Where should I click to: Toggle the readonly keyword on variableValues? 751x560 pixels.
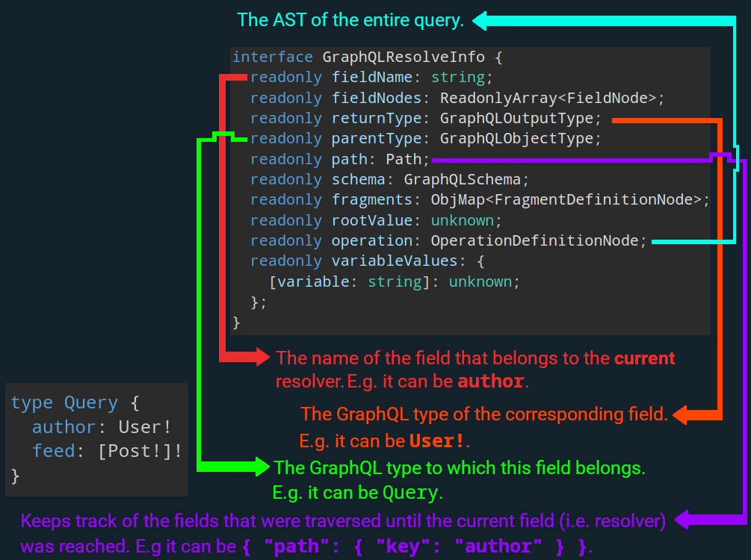[x=286, y=261]
